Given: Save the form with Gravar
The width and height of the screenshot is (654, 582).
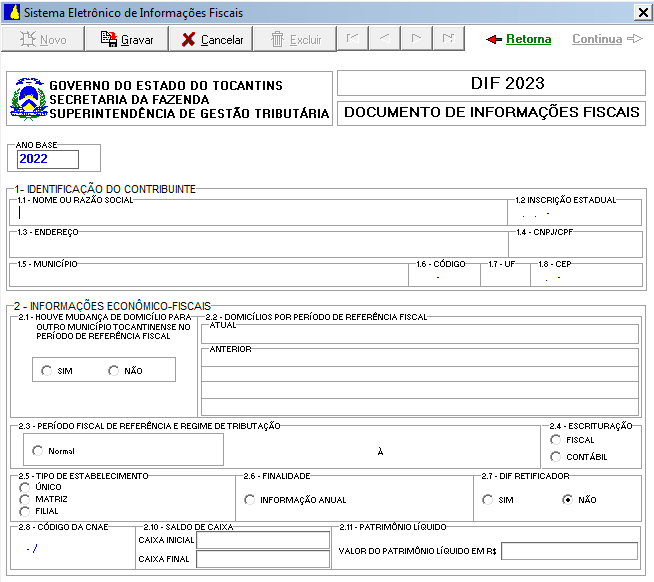Looking at the screenshot, I should tap(127, 39).
